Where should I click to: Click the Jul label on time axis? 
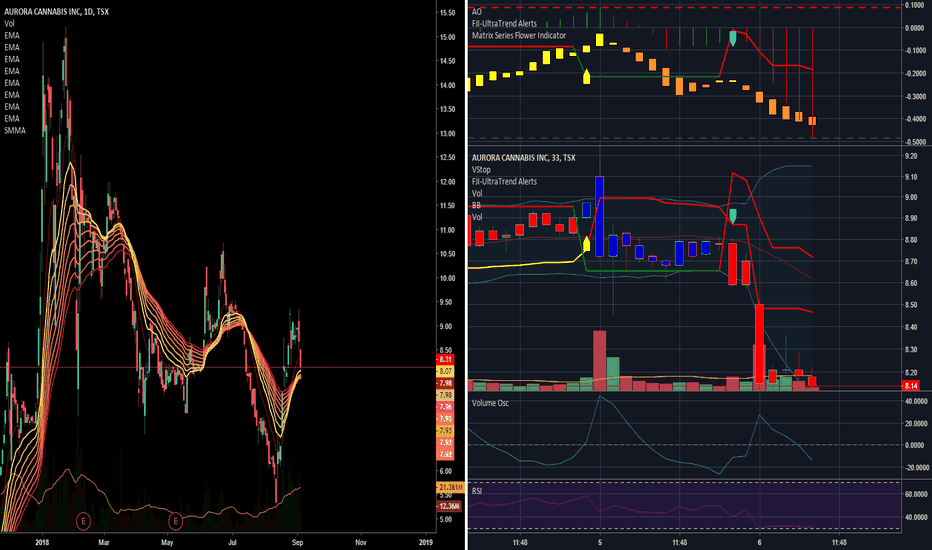[x=232, y=542]
